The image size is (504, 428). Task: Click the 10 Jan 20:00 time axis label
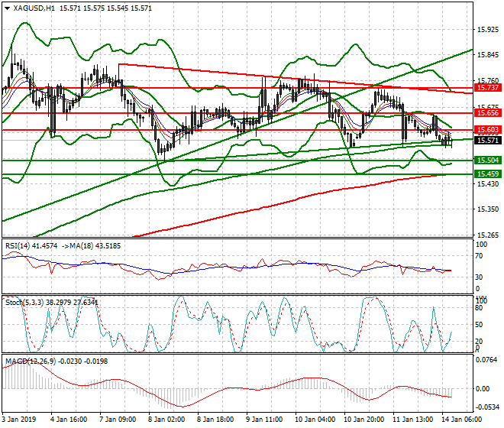click(x=364, y=420)
